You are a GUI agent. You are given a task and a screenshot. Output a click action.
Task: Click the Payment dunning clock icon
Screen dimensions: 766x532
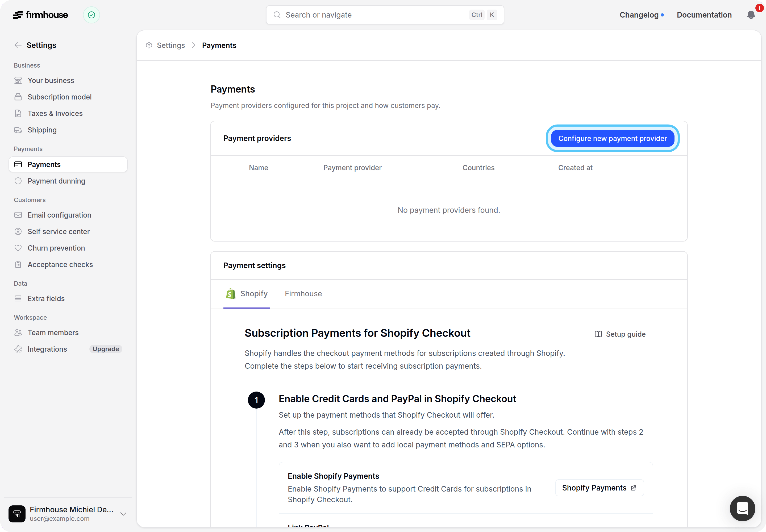pyautogui.click(x=18, y=181)
